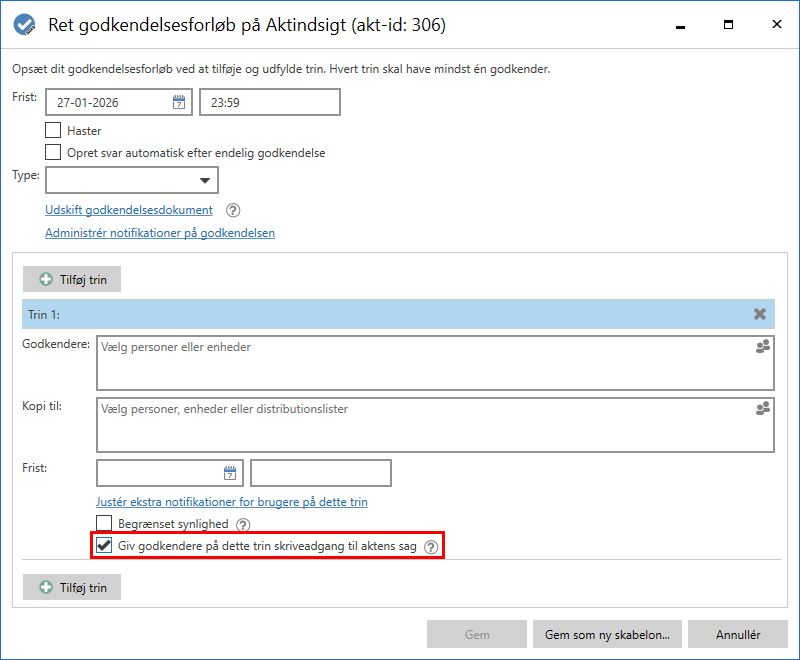Click help icon next to Udskift godkendelsesdokument
The height and width of the screenshot is (660, 800).
point(233,210)
